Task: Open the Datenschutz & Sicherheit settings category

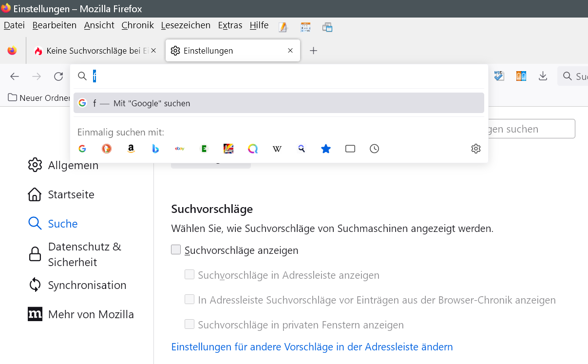Action: 84,254
